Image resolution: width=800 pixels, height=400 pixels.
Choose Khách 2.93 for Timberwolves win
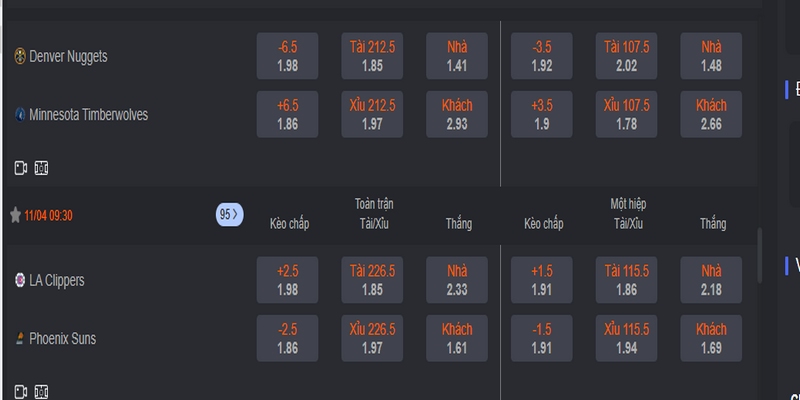click(x=457, y=114)
